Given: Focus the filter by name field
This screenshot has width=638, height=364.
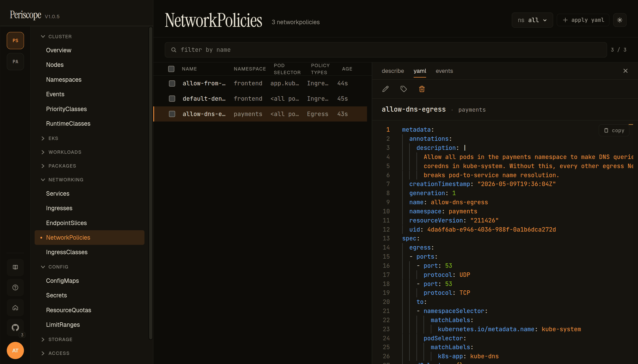Looking at the screenshot, I should point(386,50).
